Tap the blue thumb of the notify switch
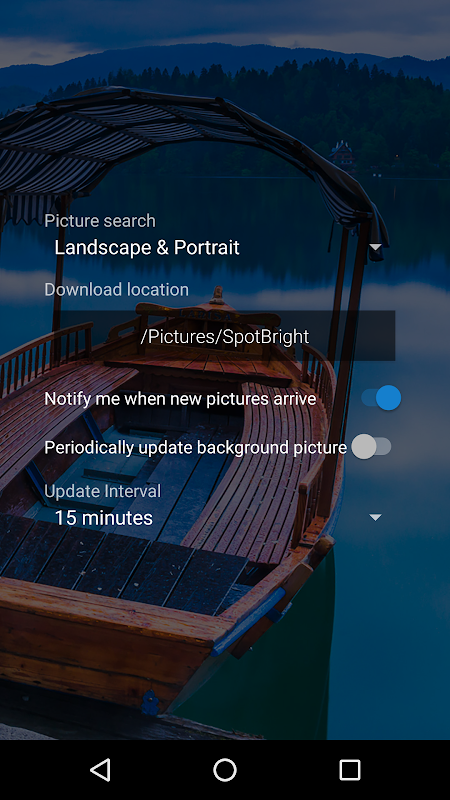The height and width of the screenshot is (800, 450). click(390, 398)
